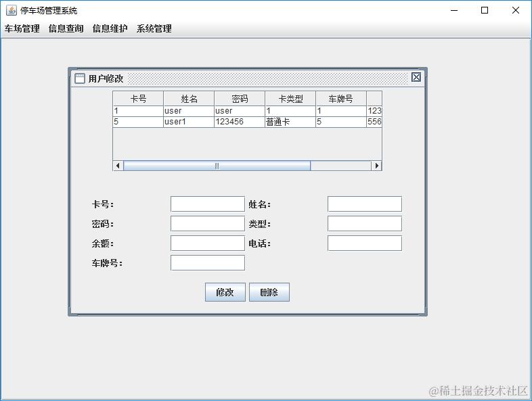Click the 普通卡 table cell
This screenshot has height=401, width=532.
pos(290,122)
